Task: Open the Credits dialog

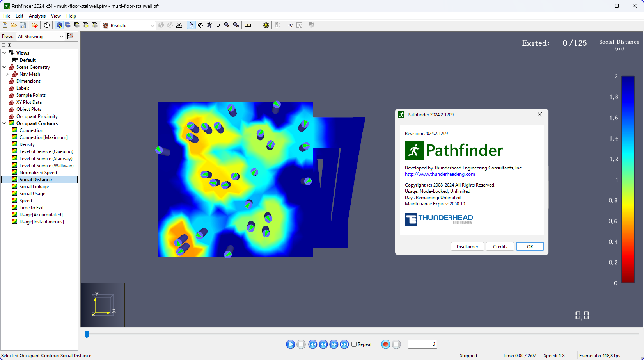Action: [500, 246]
